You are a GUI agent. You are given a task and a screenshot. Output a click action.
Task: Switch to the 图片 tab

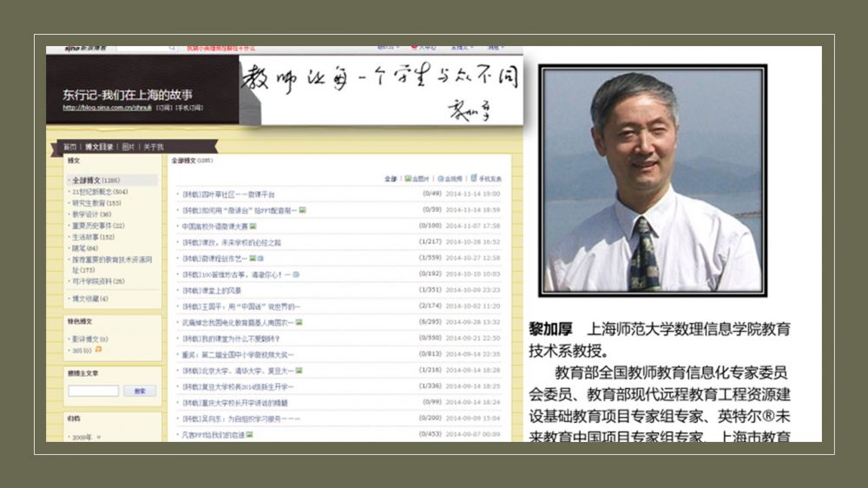coord(128,147)
